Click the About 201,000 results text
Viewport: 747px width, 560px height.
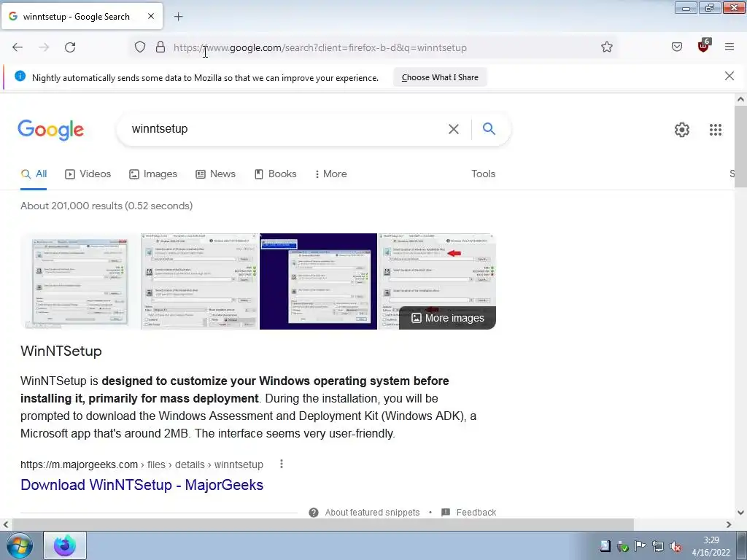(107, 206)
